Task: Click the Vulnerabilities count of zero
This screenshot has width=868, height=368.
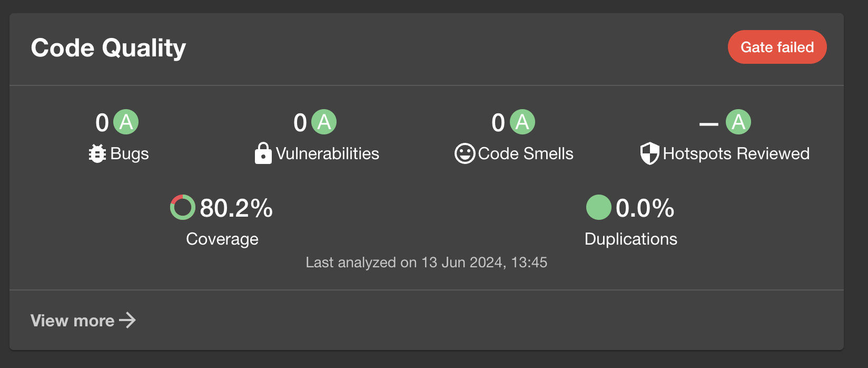Action: click(300, 123)
